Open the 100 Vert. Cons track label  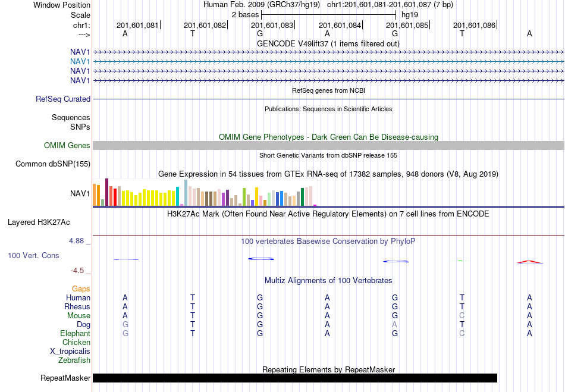(x=33, y=255)
